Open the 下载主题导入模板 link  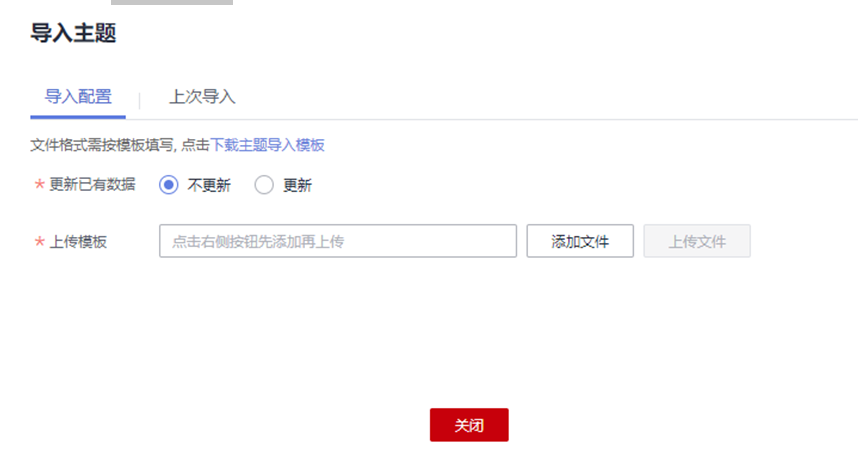pos(268,145)
